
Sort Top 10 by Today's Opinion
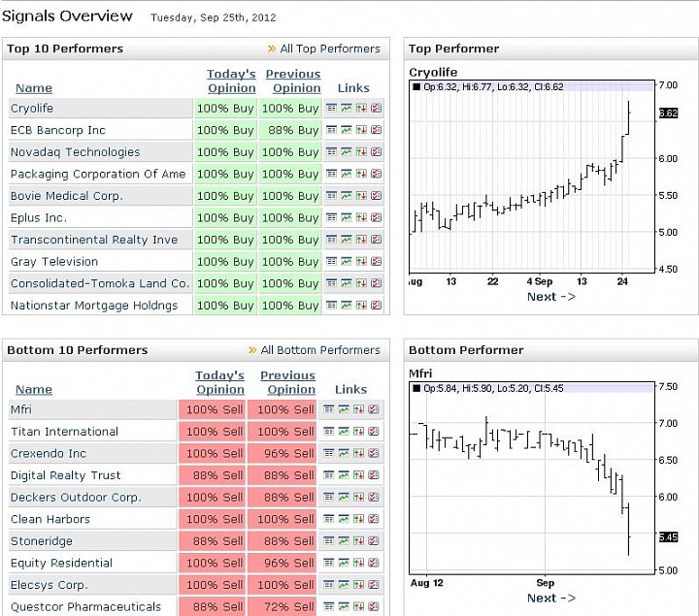point(231,81)
